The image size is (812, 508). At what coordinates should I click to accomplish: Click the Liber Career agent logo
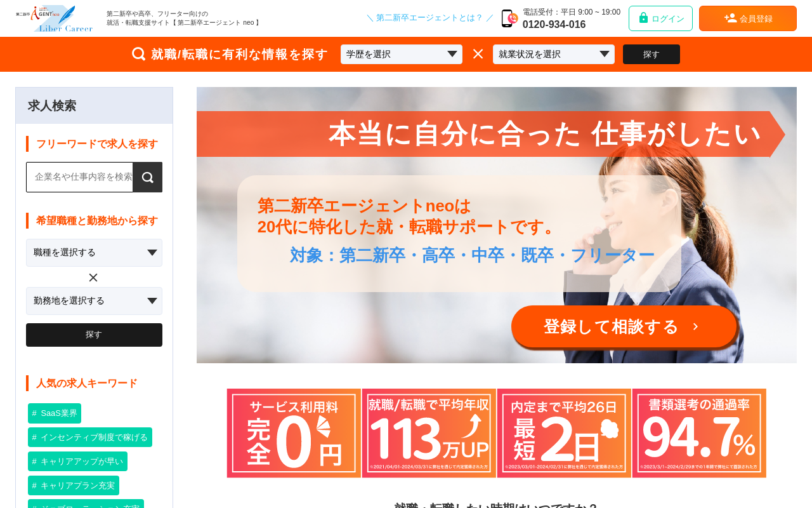(55, 18)
